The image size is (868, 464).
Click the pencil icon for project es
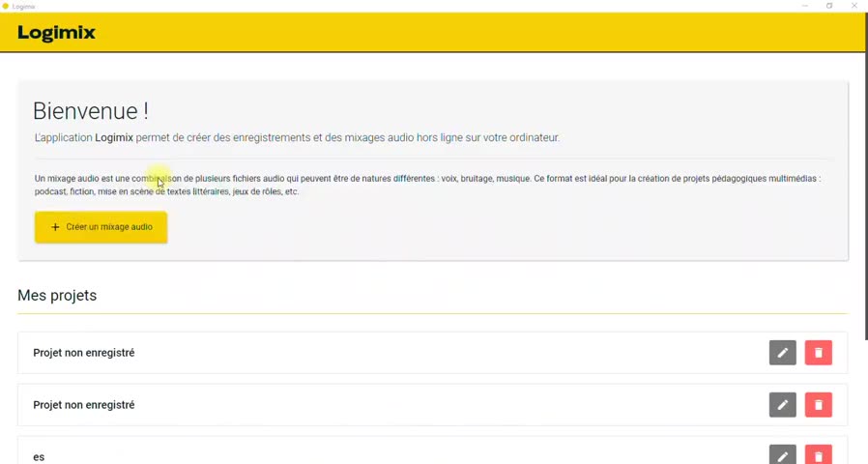coord(782,454)
